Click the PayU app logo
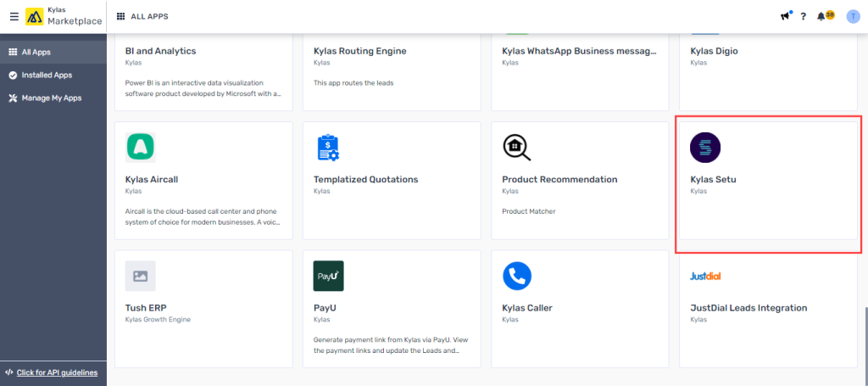The height and width of the screenshot is (386, 868). click(x=328, y=276)
